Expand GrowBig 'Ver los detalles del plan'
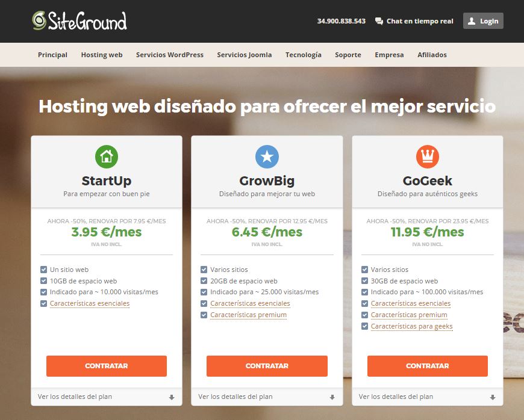Screen dimensions: 524x420 267,397
